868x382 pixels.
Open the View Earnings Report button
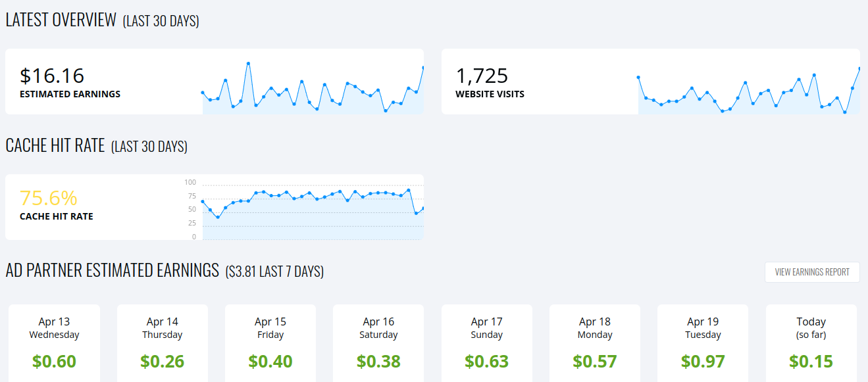pos(811,272)
